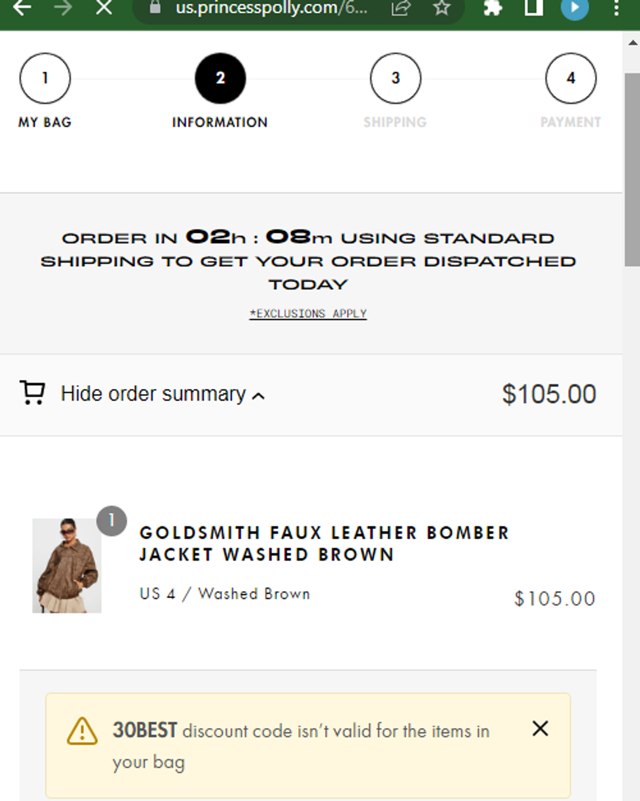This screenshot has height=801, width=640.
Task: Dismiss the 30BEST discount code warning
Action: 540,729
